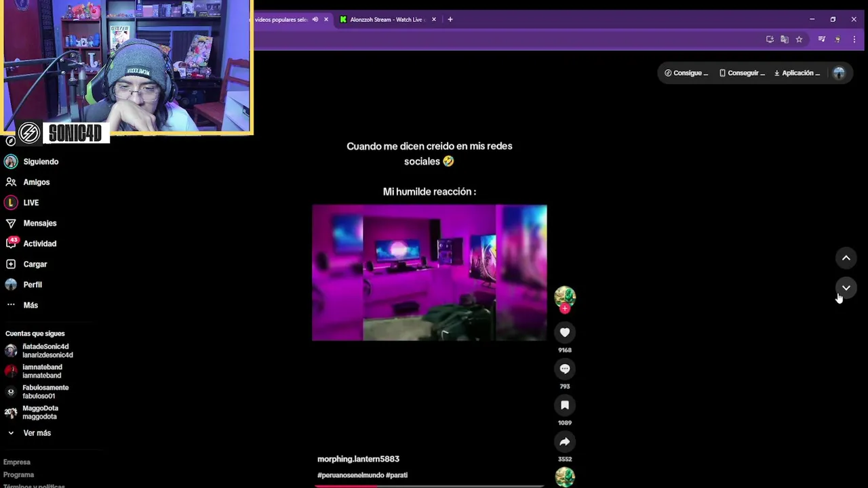Screen dimensions: 868x488
Task: Click the 9168 likes count
Action: coord(565,350)
